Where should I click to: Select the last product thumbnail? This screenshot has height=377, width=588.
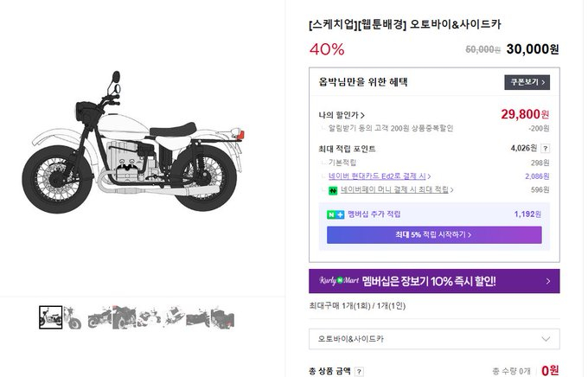(223, 317)
